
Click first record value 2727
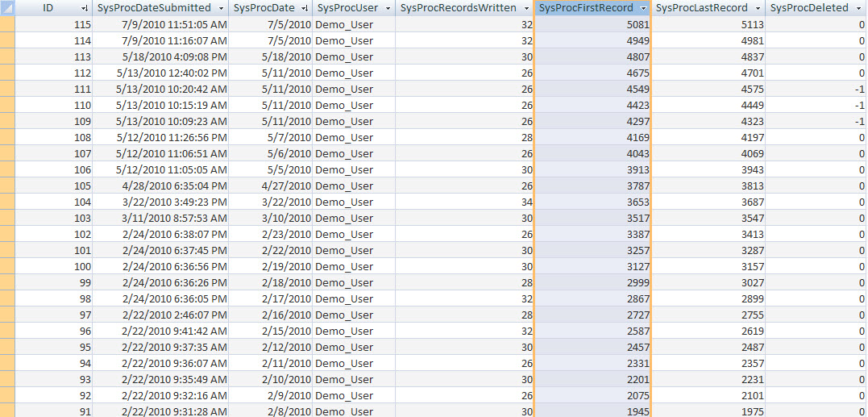pyautogui.click(x=592, y=315)
